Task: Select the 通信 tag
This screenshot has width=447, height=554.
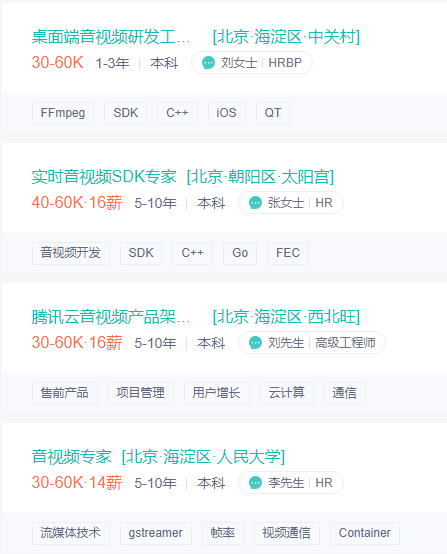Action: pos(345,393)
